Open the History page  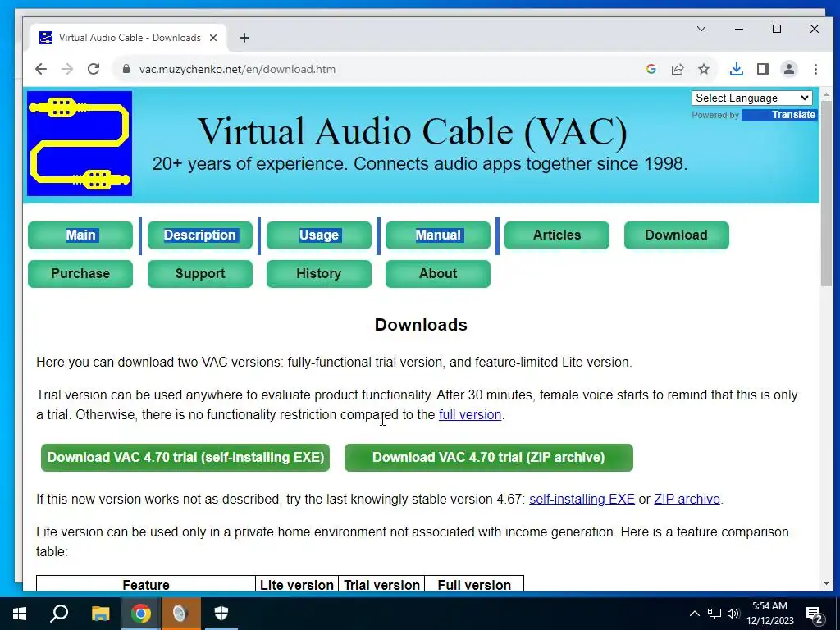click(x=319, y=274)
